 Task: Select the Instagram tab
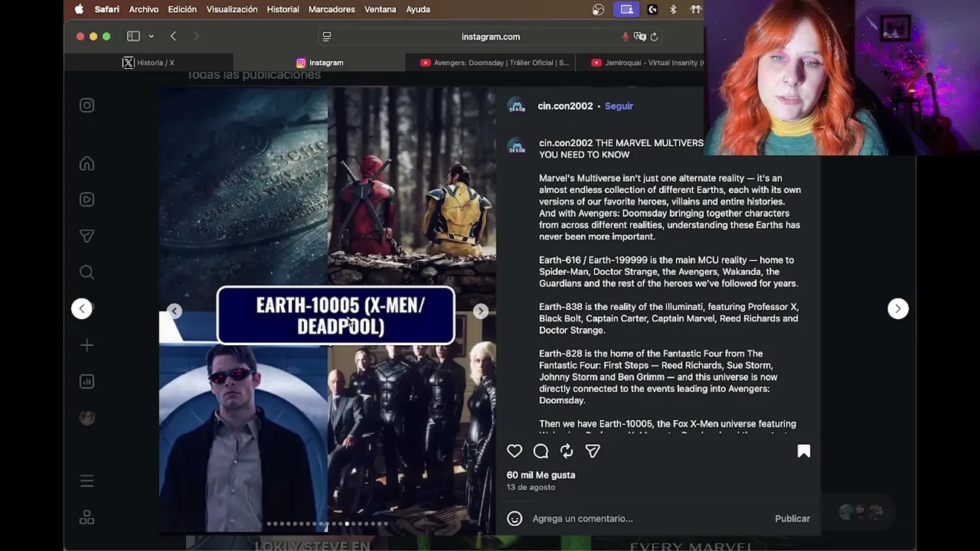pos(319,63)
